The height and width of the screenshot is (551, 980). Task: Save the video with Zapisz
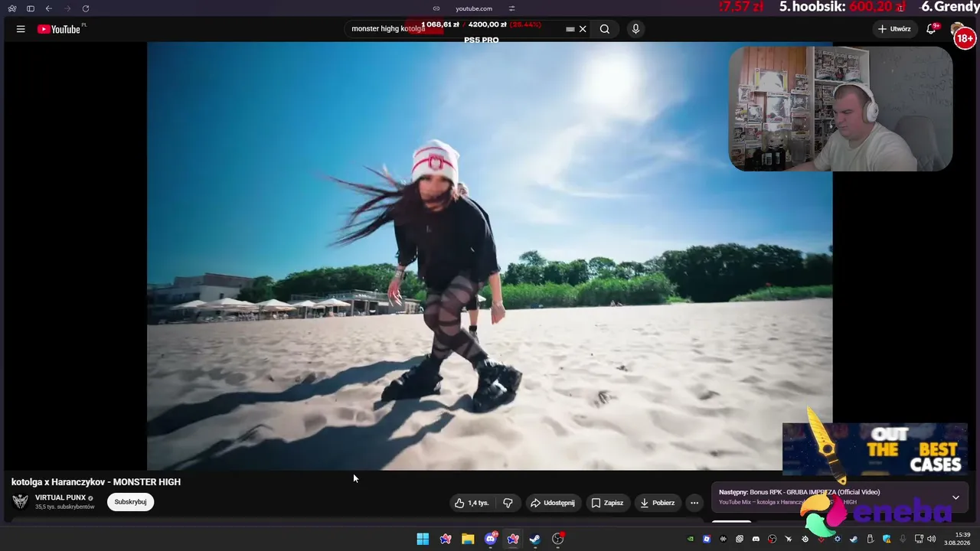click(607, 503)
